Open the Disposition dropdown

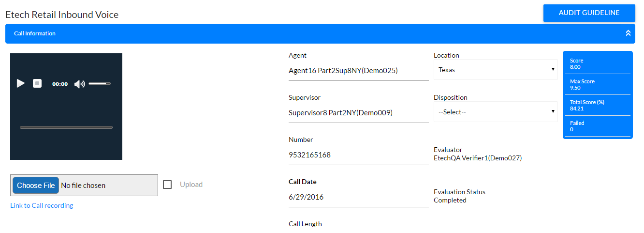496,112
